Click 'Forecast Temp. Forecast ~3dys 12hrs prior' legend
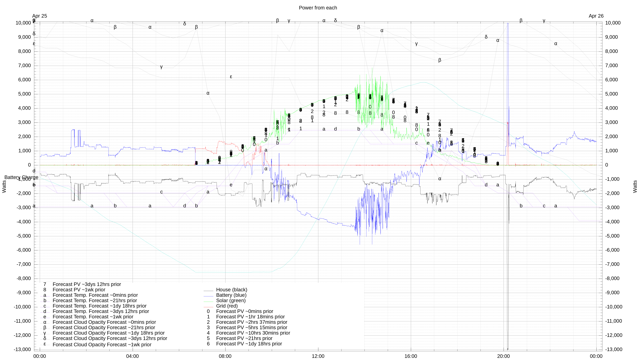Image resolution: width=644 pixels, height=362 pixels. [101, 311]
